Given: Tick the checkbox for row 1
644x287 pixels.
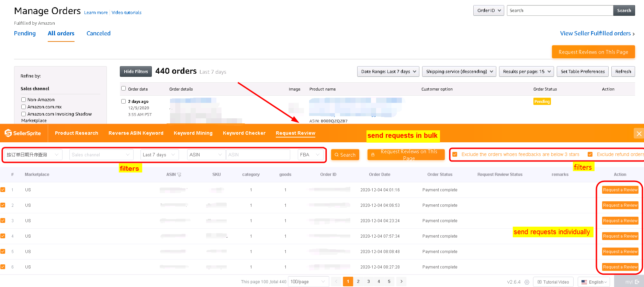Looking at the screenshot, I should click(3, 190).
